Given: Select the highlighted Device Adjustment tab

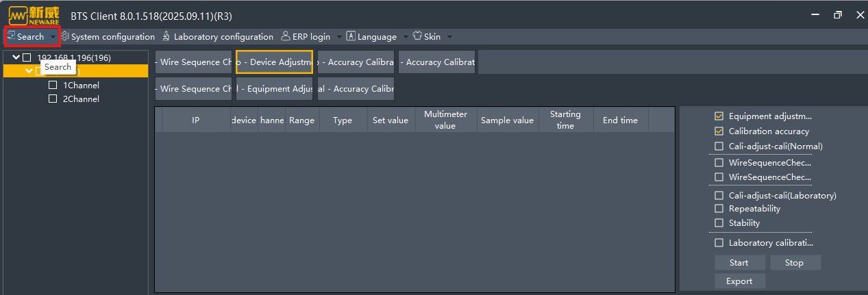Looking at the screenshot, I should coord(274,62).
